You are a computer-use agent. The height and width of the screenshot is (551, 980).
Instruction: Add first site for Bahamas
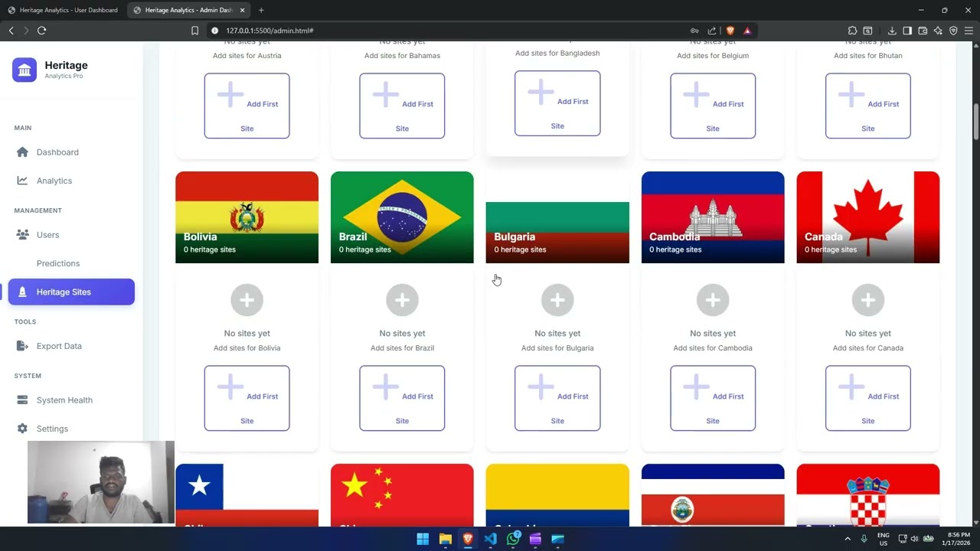(402, 106)
